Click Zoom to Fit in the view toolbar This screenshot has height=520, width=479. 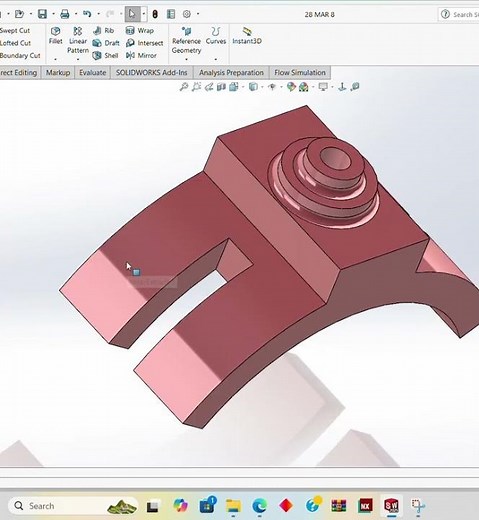184,87
